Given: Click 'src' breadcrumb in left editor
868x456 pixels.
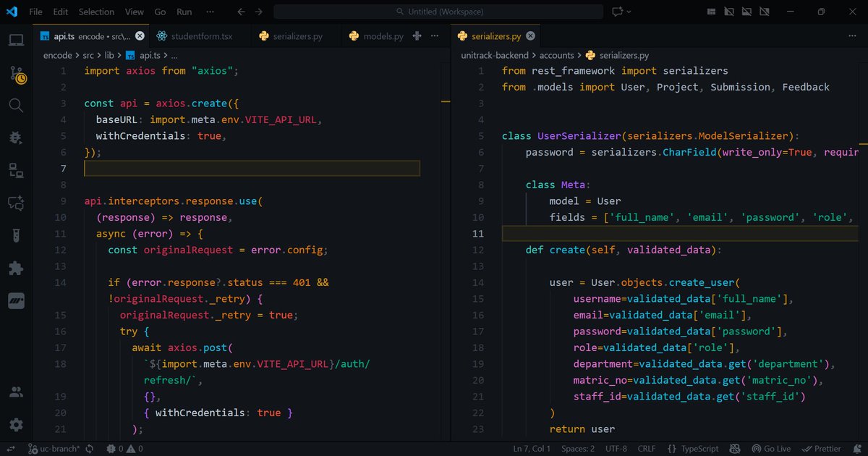Looking at the screenshot, I should click(x=89, y=55).
